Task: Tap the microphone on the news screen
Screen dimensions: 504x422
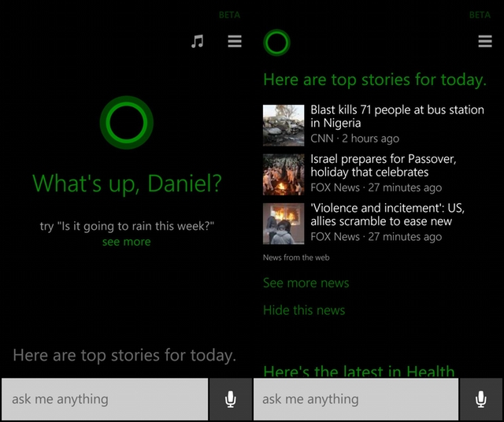Action: [480, 399]
